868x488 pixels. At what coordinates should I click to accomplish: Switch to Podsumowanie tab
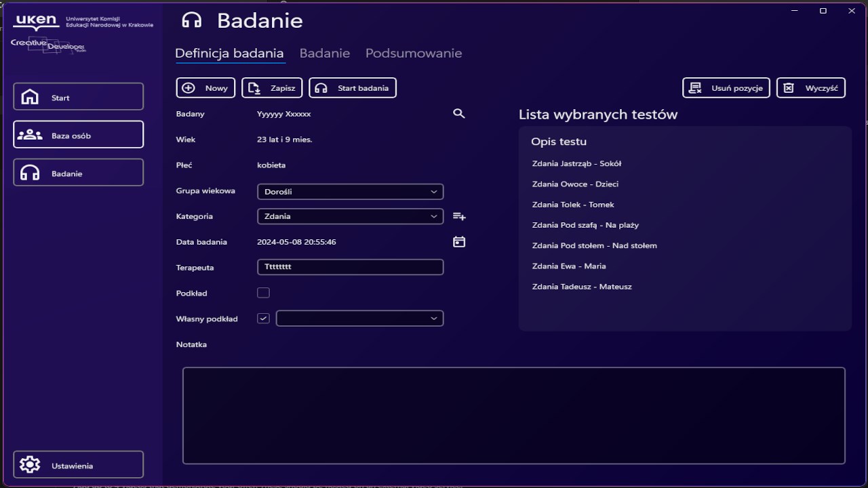[x=414, y=54]
